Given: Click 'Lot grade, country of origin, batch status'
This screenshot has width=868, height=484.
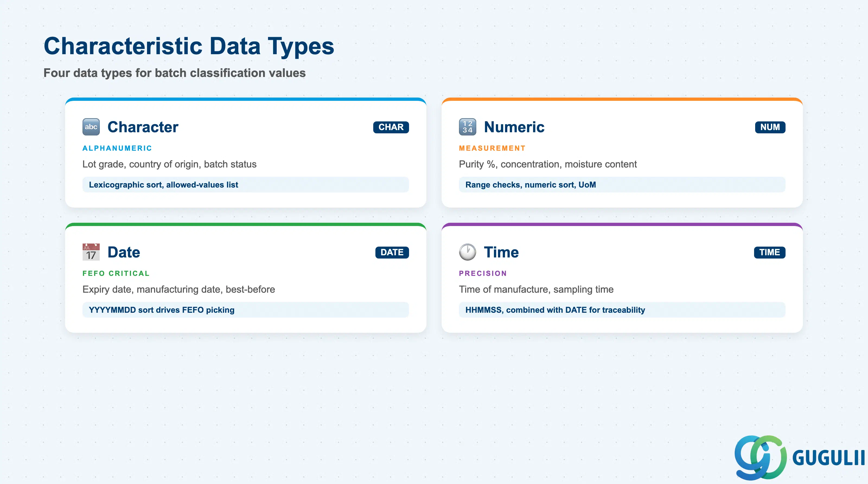Looking at the screenshot, I should [169, 164].
